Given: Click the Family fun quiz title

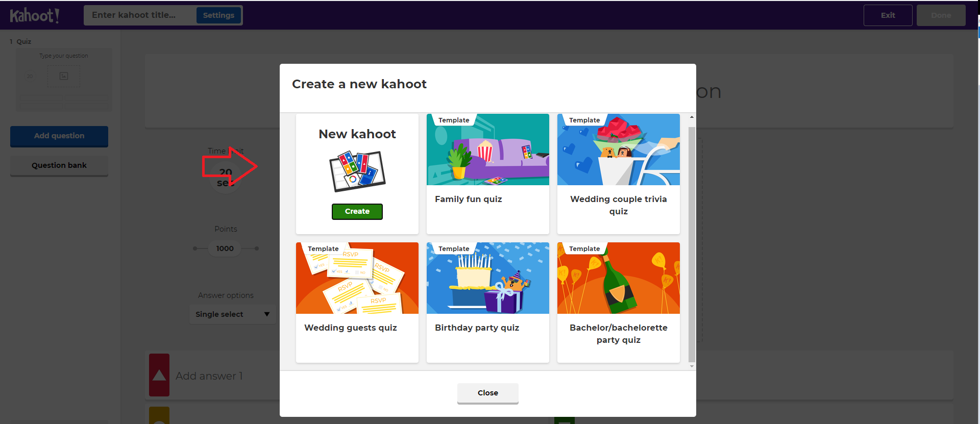Looking at the screenshot, I should coord(469,199).
